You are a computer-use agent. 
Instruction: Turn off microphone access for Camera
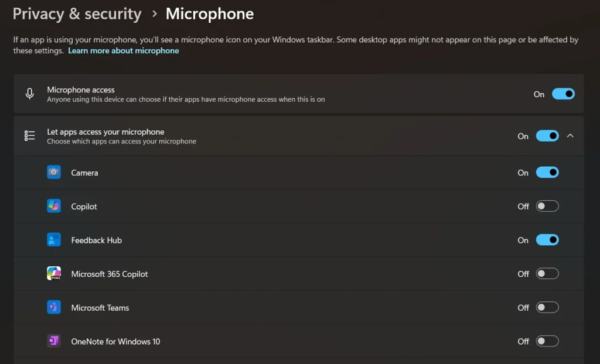tap(547, 173)
